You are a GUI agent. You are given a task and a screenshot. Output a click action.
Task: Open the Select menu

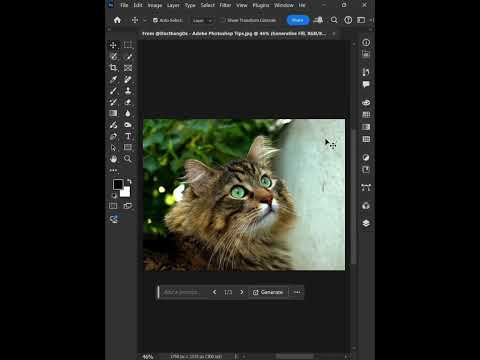pyautogui.click(x=207, y=5)
